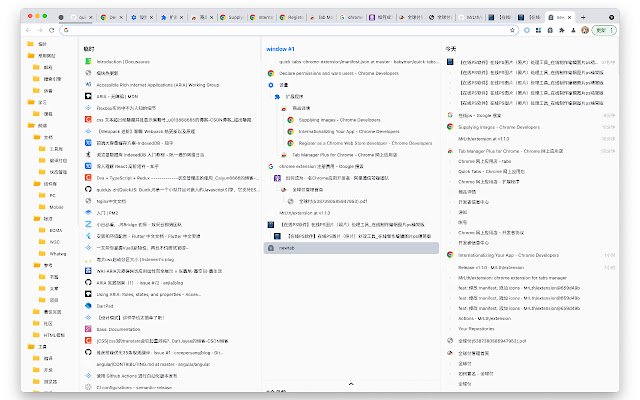Open the HTML模板 folder in sidebar
The width and height of the screenshot is (640, 400).
point(49,335)
